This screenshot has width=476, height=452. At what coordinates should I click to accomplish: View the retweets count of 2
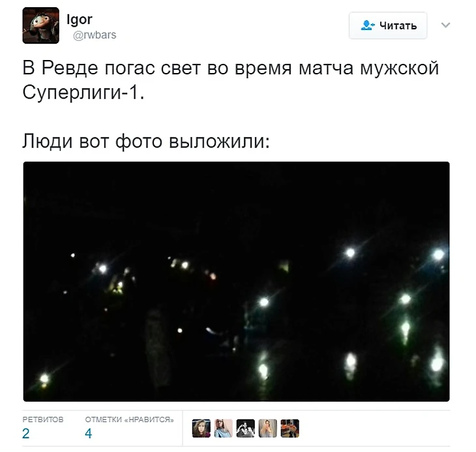point(26,434)
